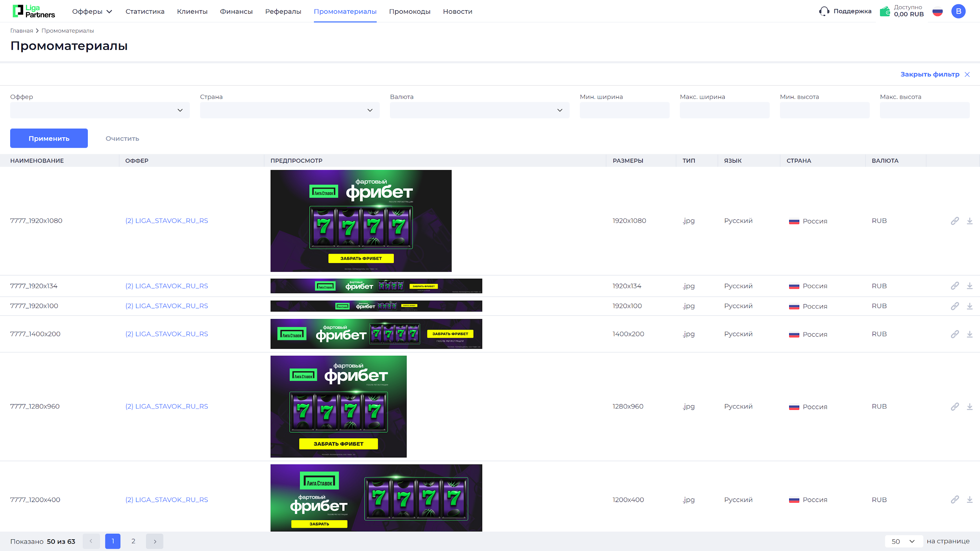Close filter X icon

tap(967, 74)
